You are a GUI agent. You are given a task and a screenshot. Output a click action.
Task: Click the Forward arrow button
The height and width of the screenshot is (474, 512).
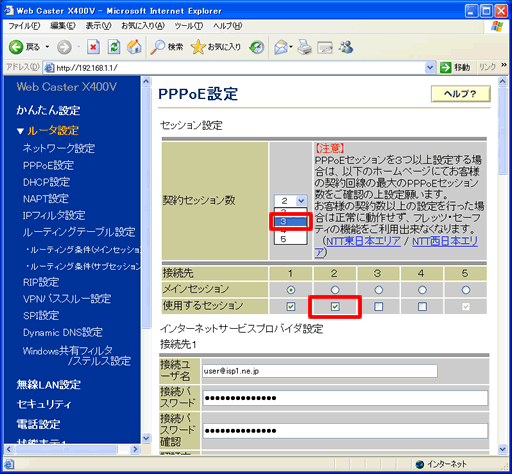[x=64, y=47]
